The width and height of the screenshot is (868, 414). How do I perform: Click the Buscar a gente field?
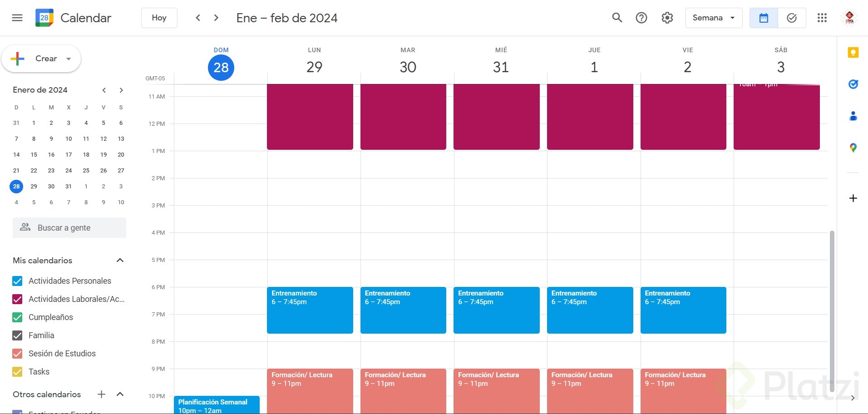pos(69,227)
